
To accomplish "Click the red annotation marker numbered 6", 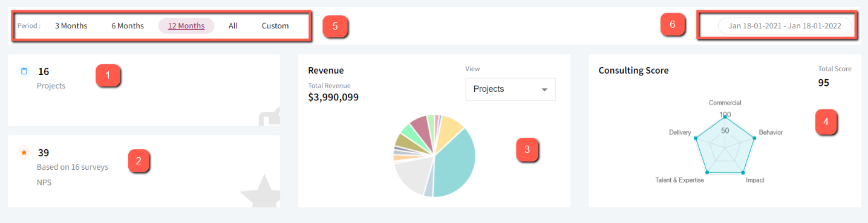I will click(x=673, y=25).
